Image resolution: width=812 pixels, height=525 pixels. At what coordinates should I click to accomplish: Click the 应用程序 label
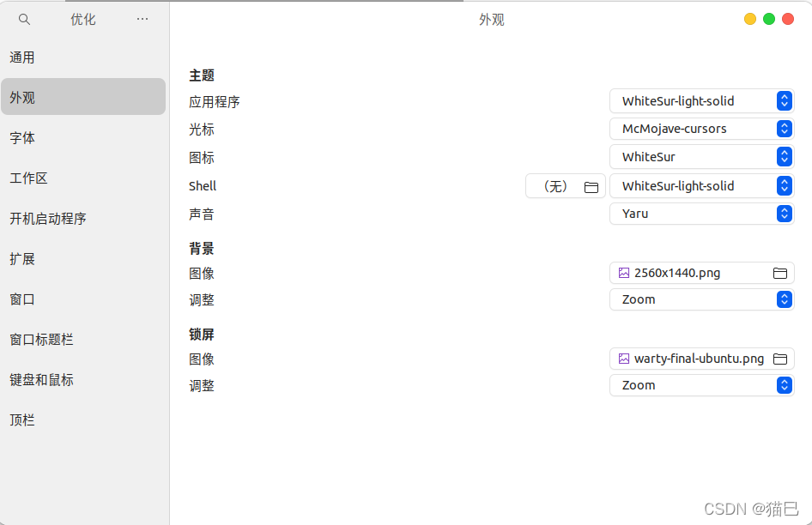pyautogui.click(x=215, y=102)
